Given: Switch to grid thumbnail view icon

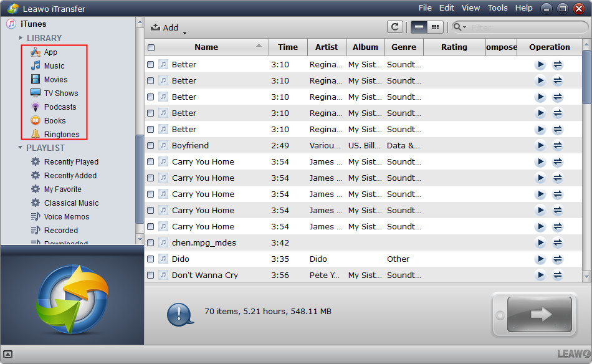Looking at the screenshot, I should pyautogui.click(x=435, y=27).
